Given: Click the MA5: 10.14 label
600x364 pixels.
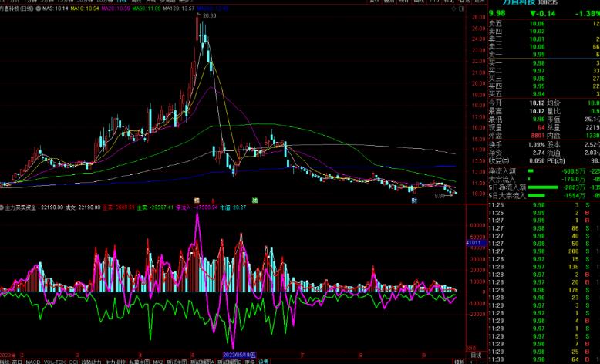Looking at the screenshot, I should [x=56, y=8].
